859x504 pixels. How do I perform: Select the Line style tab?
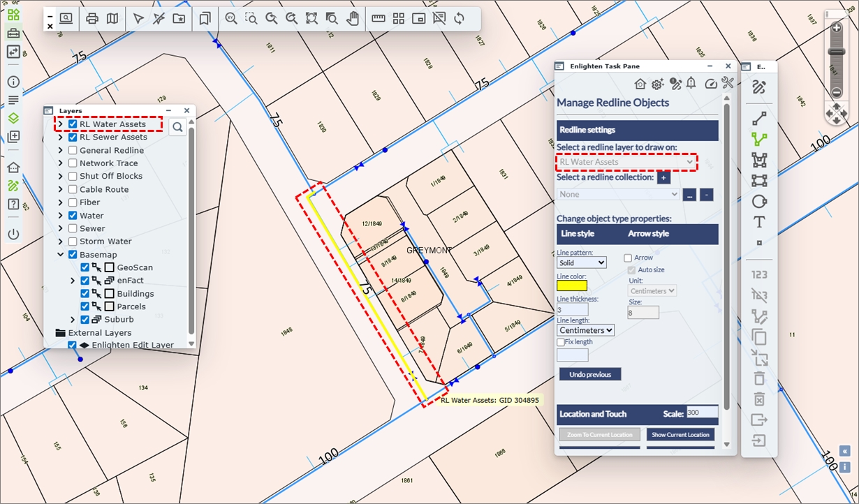click(x=578, y=234)
